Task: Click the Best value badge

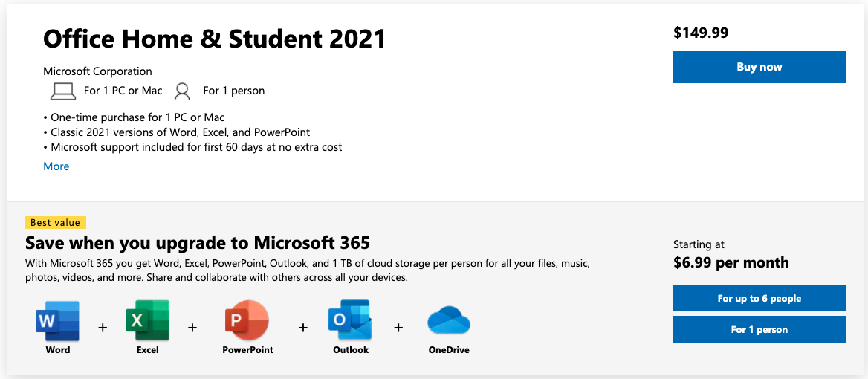Action: click(55, 222)
